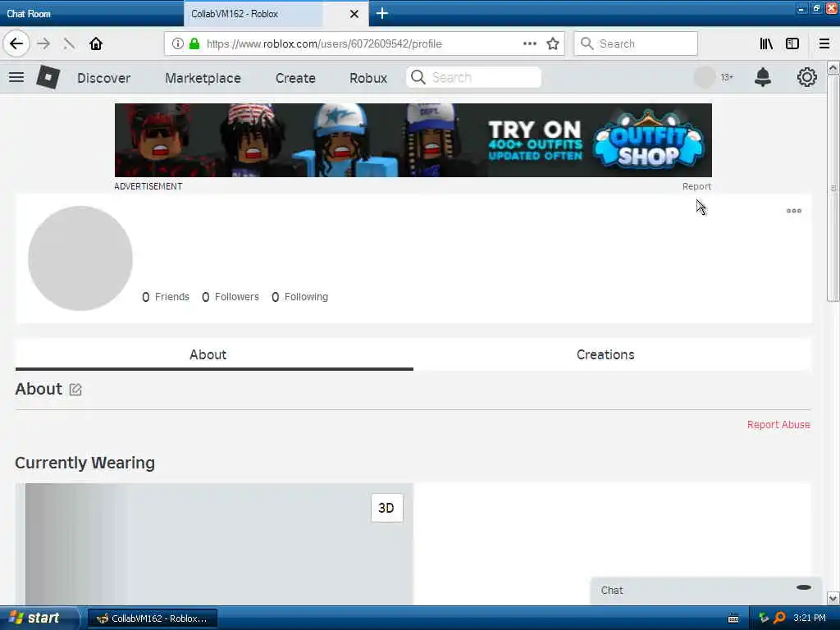
Task: Click the Outfit Shop advertisement banner
Action: pyautogui.click(x=413, y=140)
